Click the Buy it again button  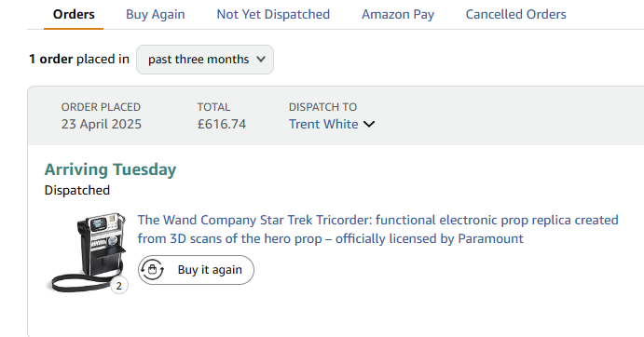pyautogui.click(x=196, y=270)
